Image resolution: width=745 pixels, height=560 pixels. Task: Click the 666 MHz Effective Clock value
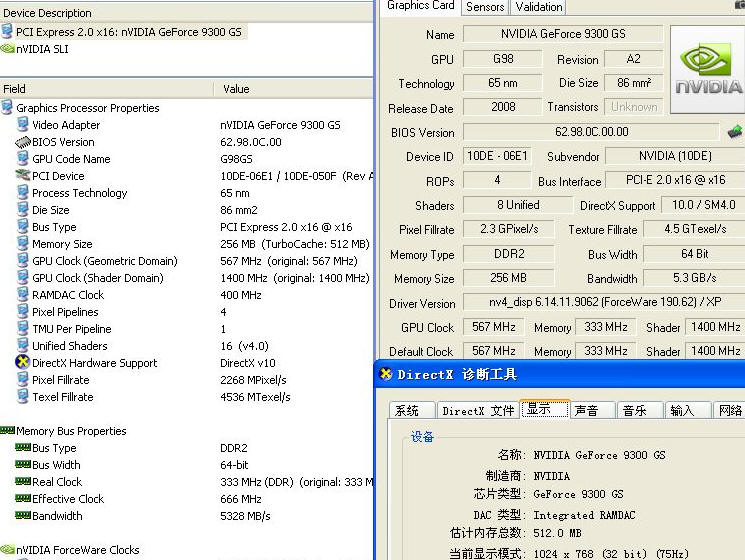coord(241,499)
